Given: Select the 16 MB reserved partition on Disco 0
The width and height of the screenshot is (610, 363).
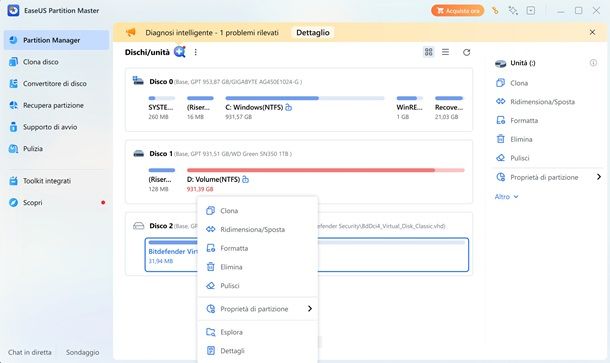Looking at the screenshot, I should [200, 108].
